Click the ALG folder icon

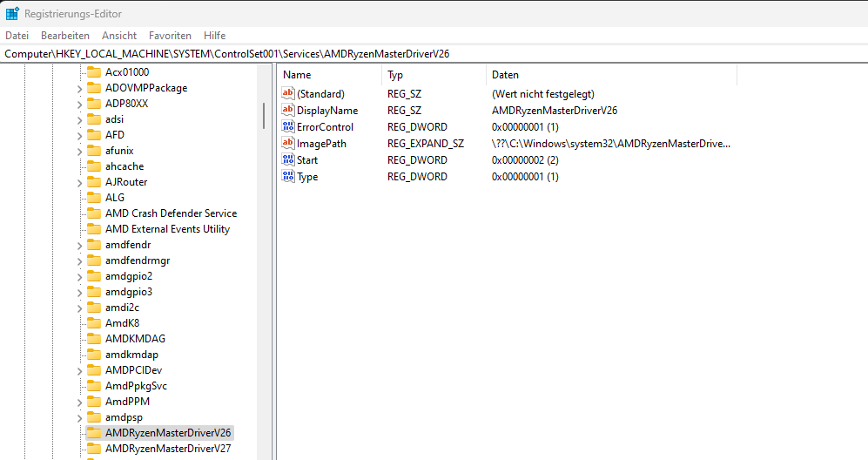tap(94, 197)
